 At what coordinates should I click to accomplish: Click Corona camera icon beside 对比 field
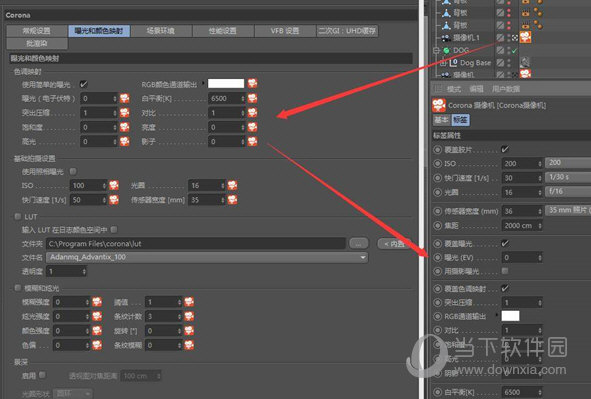click(x=253, y=113)
